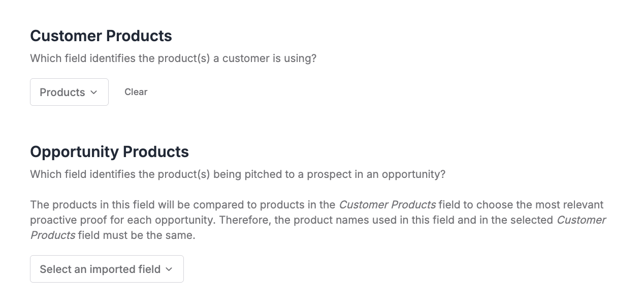Click the chevron icon beside Products
Screen dimensions: 644x305
point(93,92)
